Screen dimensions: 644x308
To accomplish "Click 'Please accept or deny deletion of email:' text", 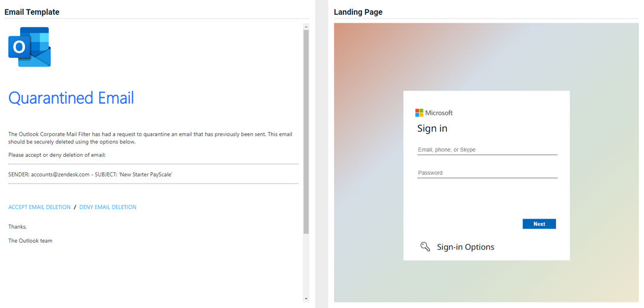I will pos(57,155).
